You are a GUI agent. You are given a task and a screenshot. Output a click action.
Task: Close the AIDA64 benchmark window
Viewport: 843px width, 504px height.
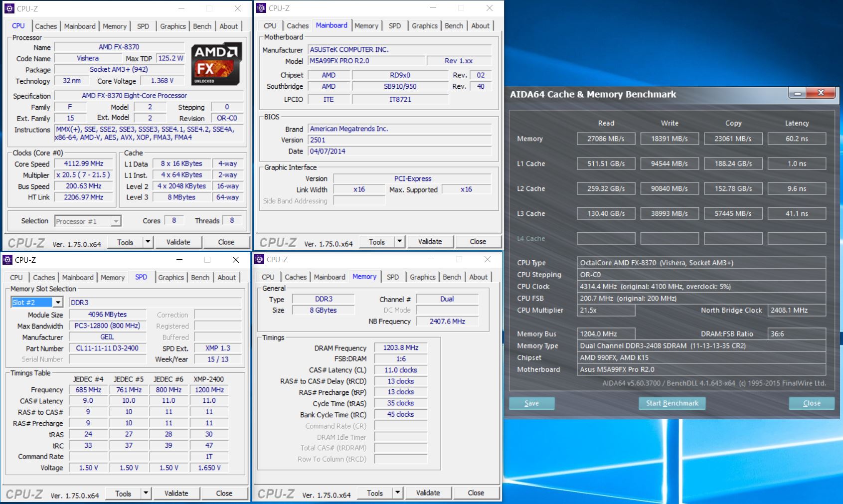[x=821, y=93]
